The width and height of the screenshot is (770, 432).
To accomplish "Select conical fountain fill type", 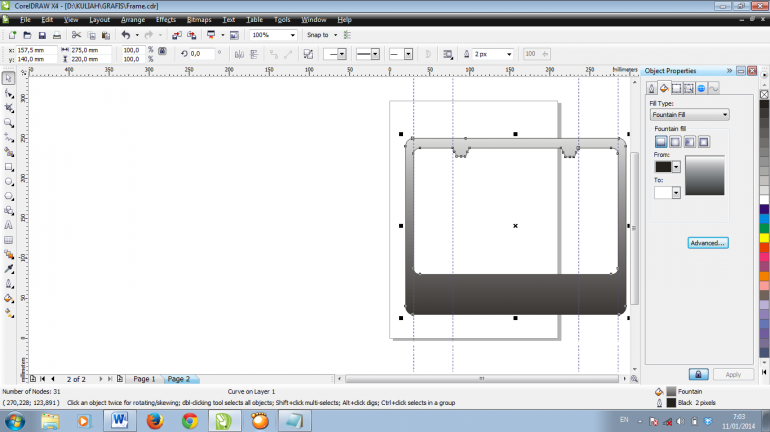I will 689,142.
